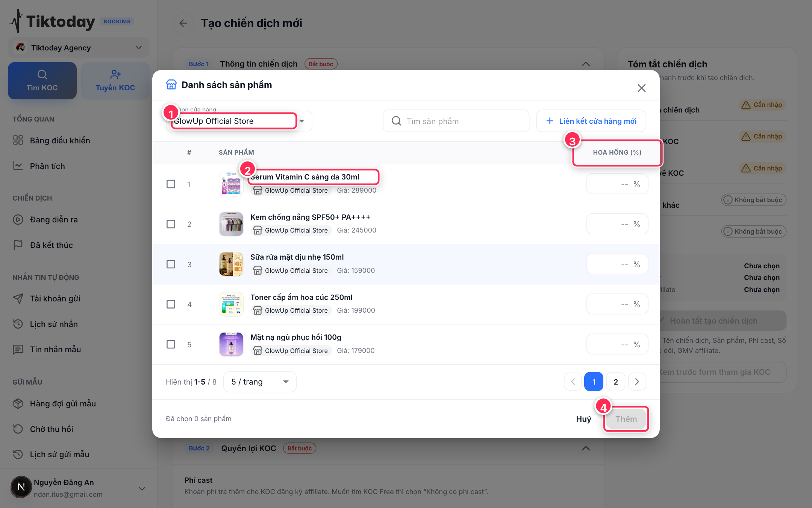
Task: Open Toner cấp ẩm hoa cúc thumbnail
Action: click(231, 304)
